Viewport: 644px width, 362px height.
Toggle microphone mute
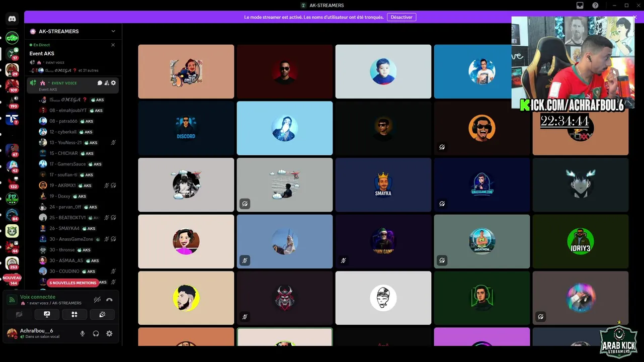pyautogui.click(x=83, y=333)
